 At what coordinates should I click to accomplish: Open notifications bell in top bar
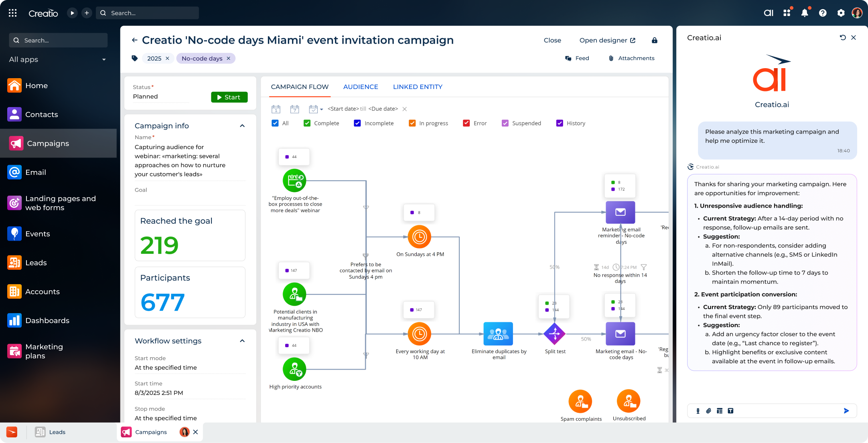click(x=805, y=12)
